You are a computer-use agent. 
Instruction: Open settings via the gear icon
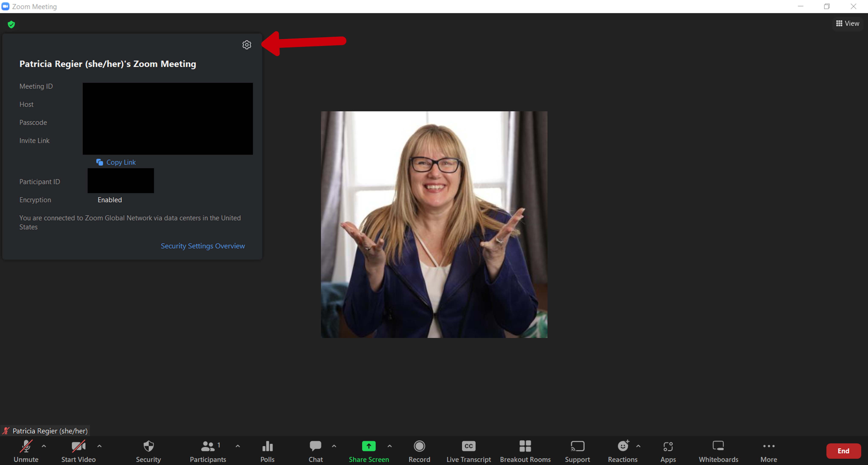click(247, 45)
